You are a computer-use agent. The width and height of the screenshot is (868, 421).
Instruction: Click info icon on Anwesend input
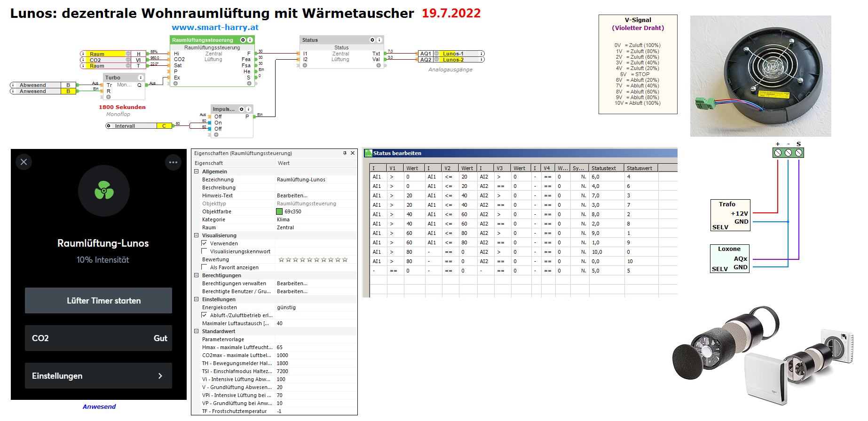coord(13,91)
